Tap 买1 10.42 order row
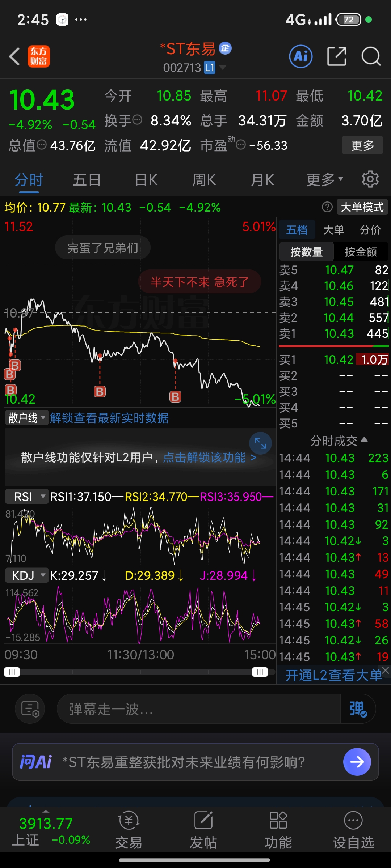The width and height of the screenshot is (391, 868). pos(334,359)
